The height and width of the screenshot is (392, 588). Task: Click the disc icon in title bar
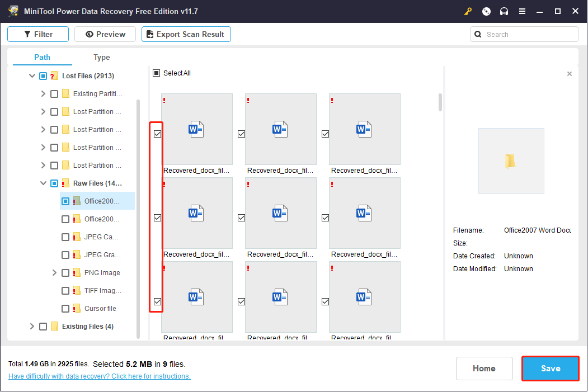(486, 11)
